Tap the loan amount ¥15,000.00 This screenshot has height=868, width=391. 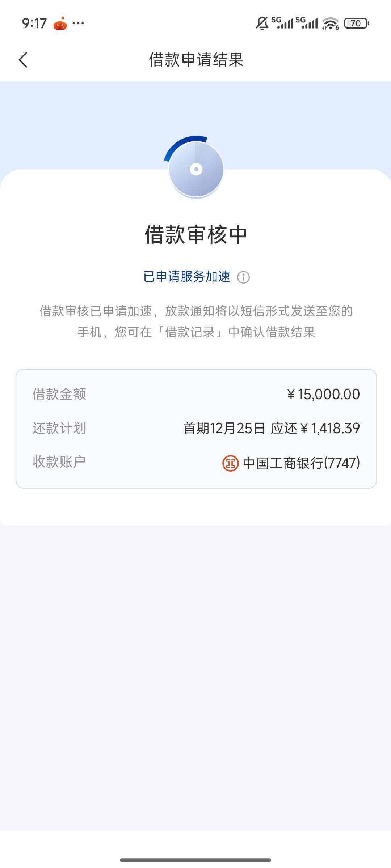[323, 394]
